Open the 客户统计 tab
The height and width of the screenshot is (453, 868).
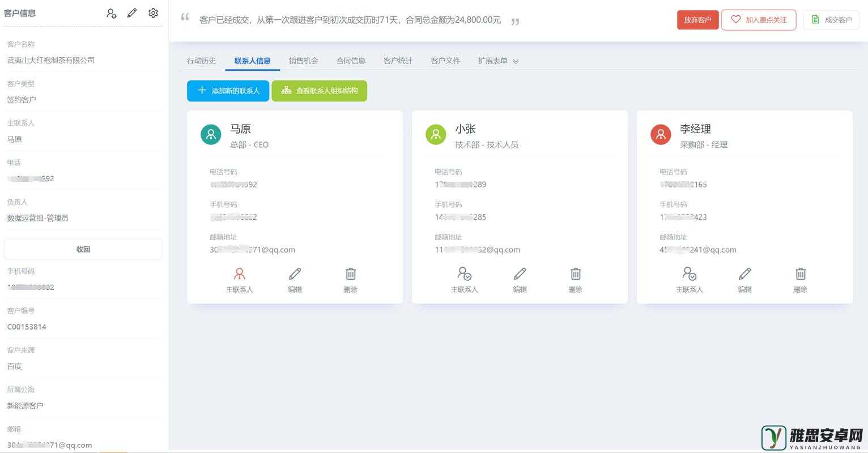tap(398, 61)
